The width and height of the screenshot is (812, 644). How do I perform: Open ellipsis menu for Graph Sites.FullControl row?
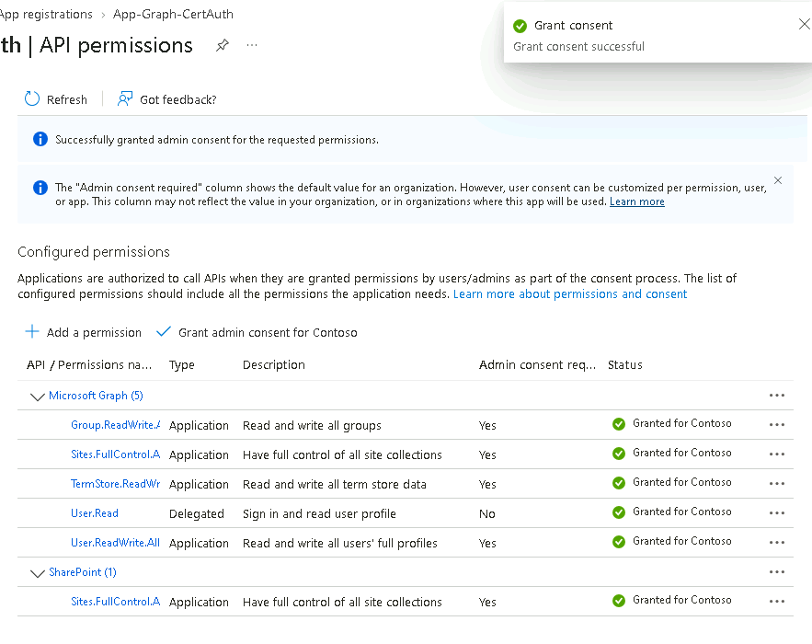coord(777,454)
